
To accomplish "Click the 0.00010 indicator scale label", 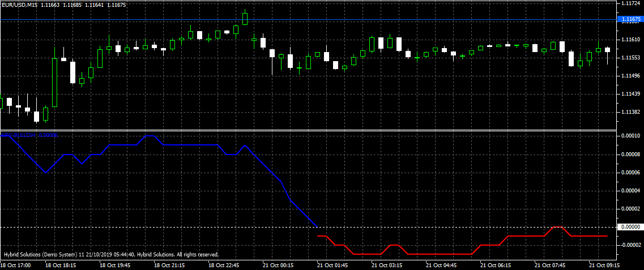I will [630, 136].
